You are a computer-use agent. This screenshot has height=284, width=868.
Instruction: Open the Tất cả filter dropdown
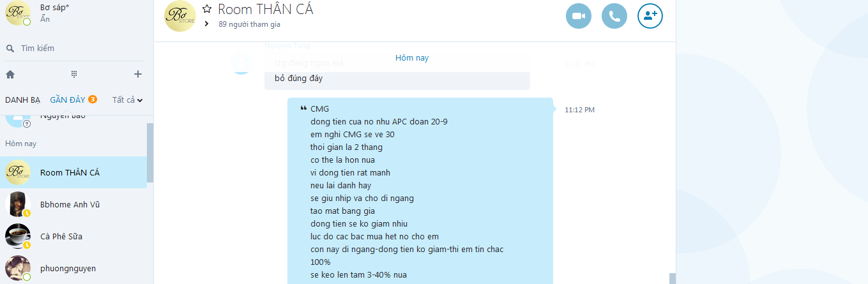(127, 100)
